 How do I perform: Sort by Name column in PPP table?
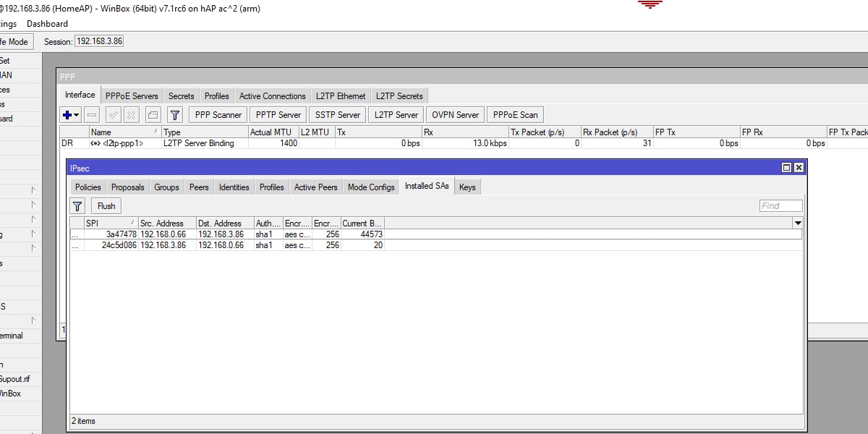[x=124, y=132]
